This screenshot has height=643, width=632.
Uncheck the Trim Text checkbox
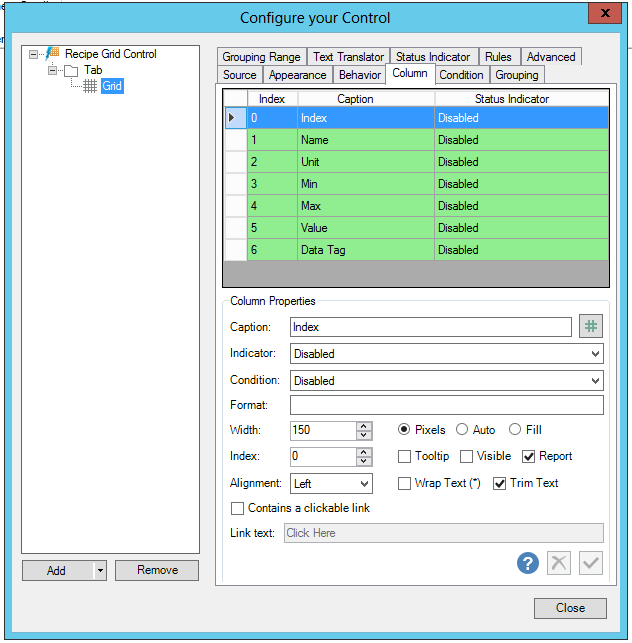500,484
